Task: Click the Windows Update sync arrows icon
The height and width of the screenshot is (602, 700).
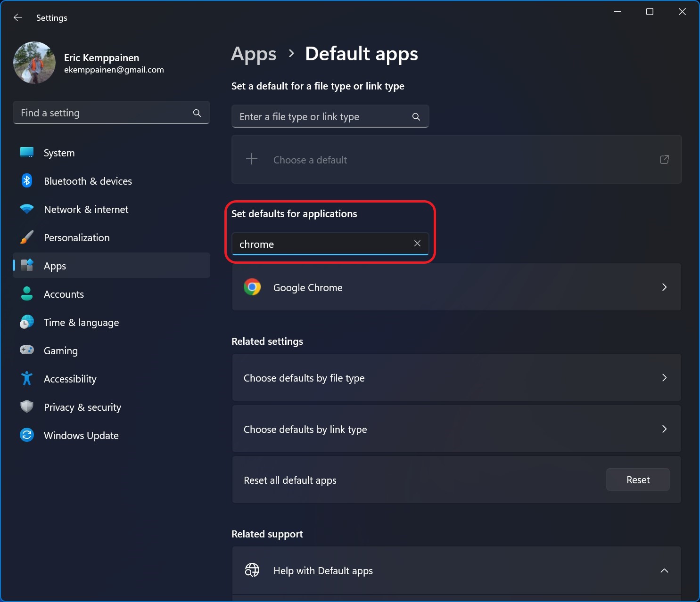Action: click(27, 435)
